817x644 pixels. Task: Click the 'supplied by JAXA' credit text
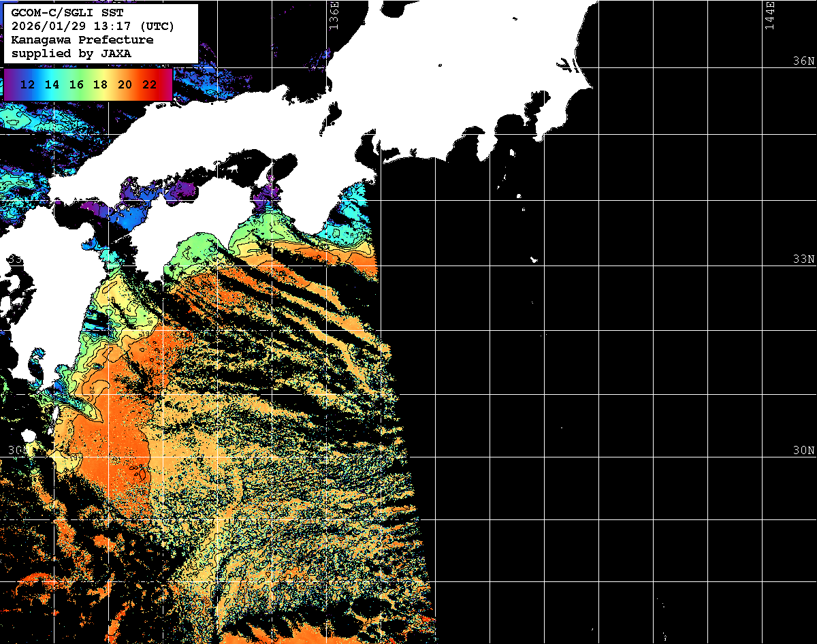click(x=71, y=53)
